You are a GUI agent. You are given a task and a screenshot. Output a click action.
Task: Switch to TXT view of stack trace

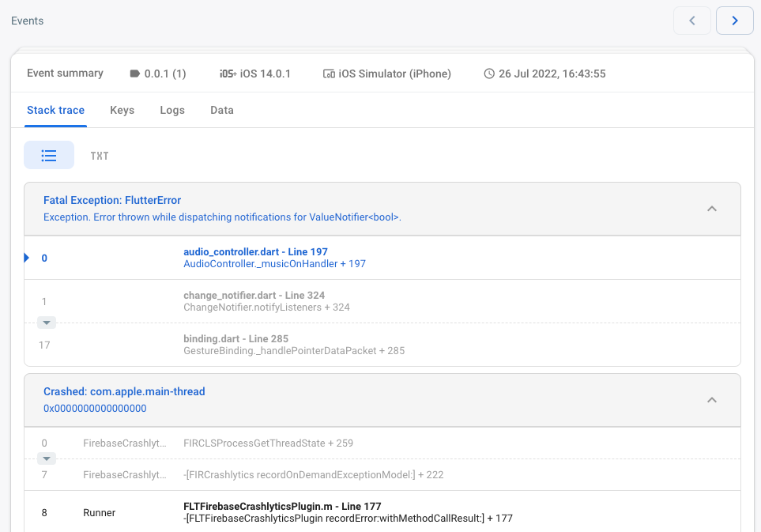click(x=100, y=156)
